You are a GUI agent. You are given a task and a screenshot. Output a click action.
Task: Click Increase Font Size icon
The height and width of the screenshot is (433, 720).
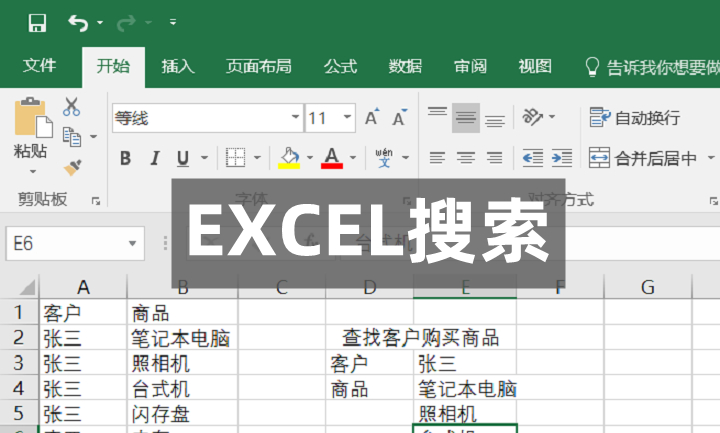click(372, 118)
